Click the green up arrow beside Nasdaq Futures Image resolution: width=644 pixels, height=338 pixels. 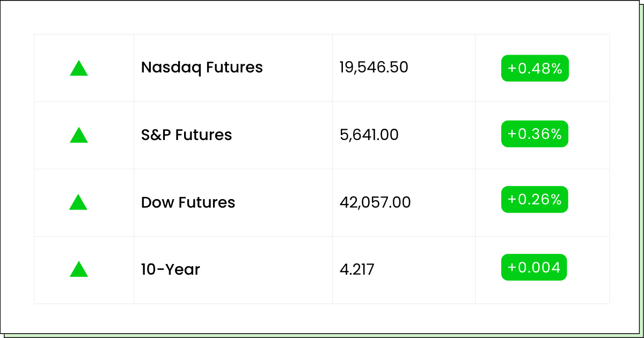pyautogui.click(x=79, y=68)
